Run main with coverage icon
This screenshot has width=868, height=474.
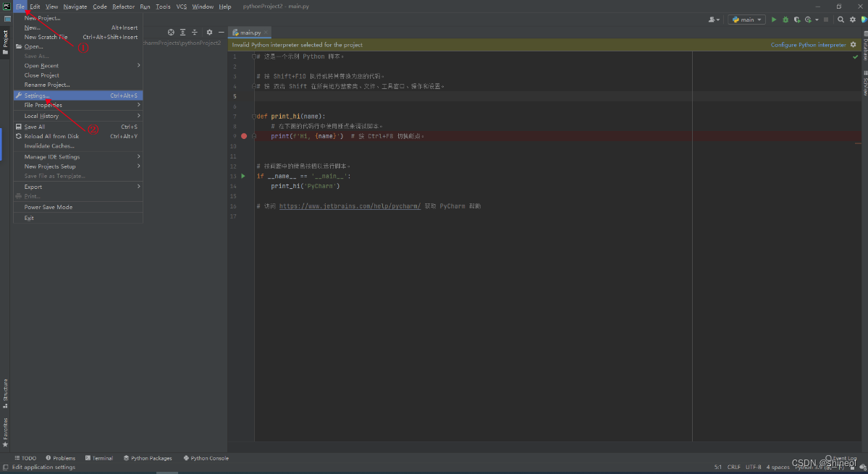796,20
